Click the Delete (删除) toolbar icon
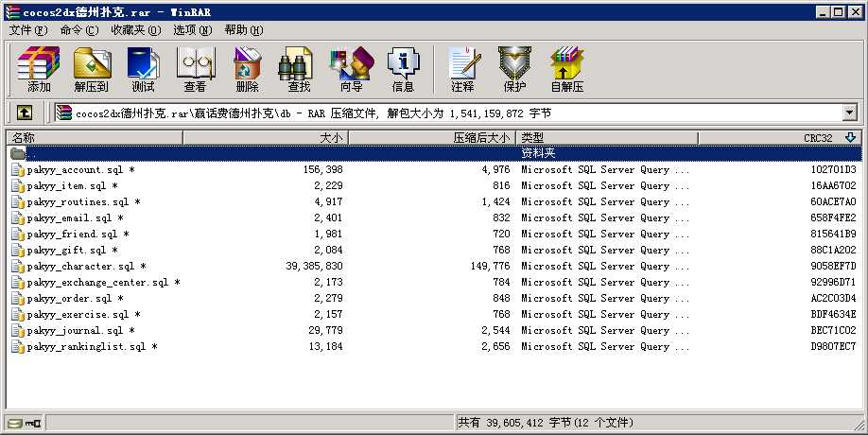Viewport: 868px width, 435px height. pyautogui.click(x=247, y=70)
